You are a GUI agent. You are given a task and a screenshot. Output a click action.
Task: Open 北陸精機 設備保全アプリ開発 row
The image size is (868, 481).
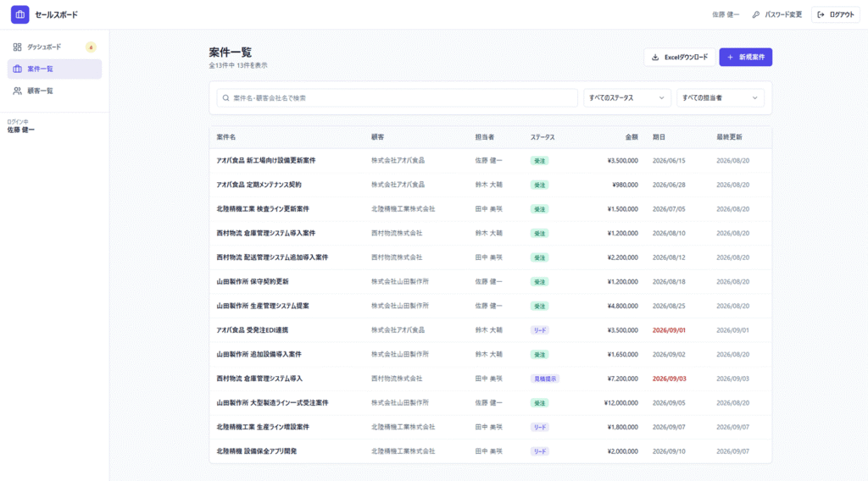click(x=491, y=451)
